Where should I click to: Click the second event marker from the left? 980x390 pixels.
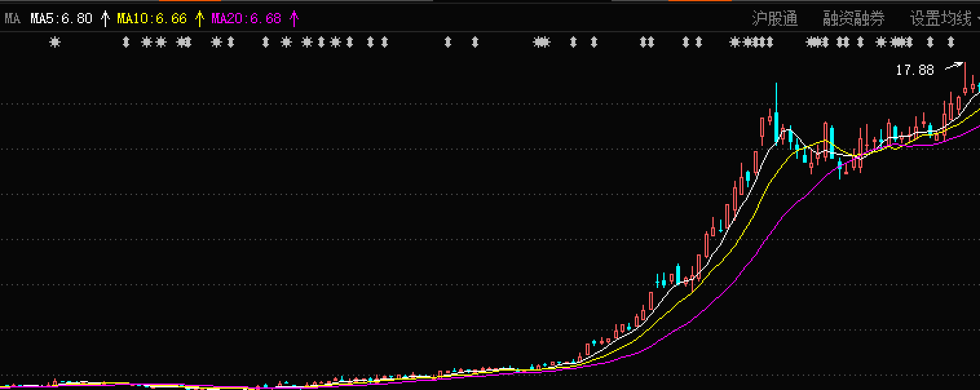(127, 43)
